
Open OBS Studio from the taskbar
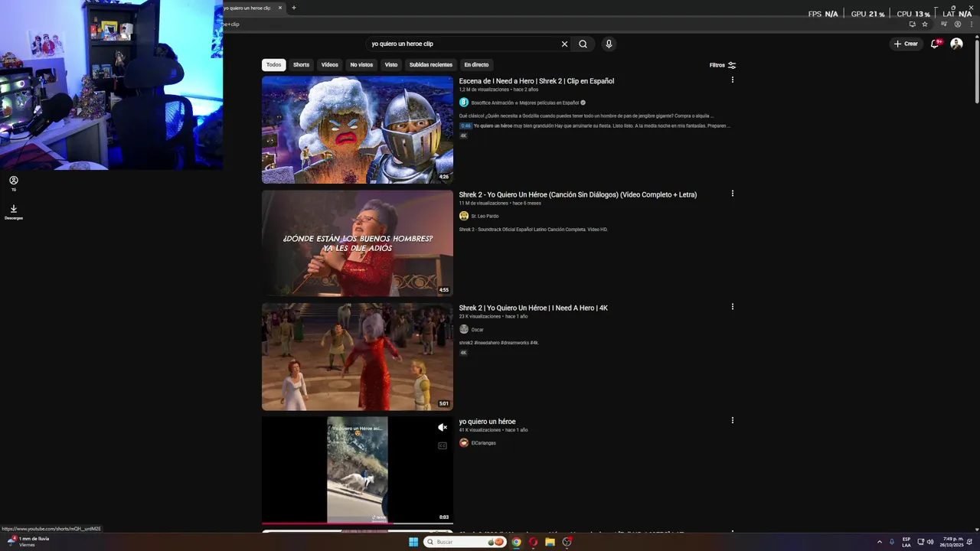pos(567,542)
